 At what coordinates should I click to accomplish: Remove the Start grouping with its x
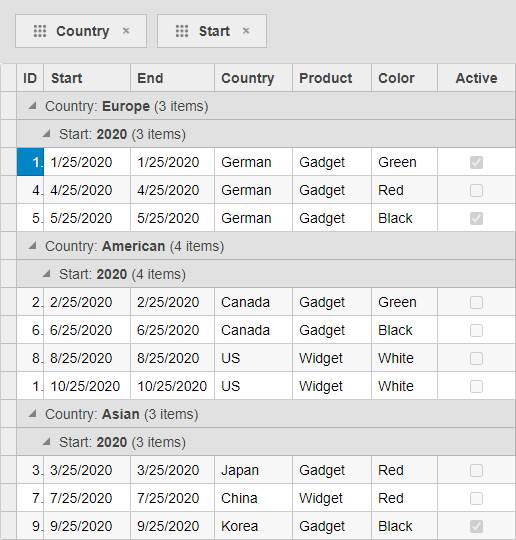click(x=246, y=31)
